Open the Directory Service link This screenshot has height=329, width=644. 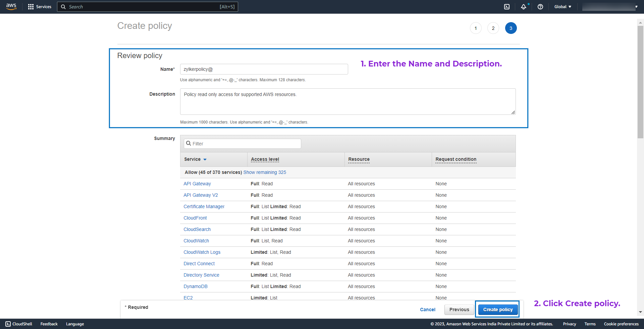point(201,275)
